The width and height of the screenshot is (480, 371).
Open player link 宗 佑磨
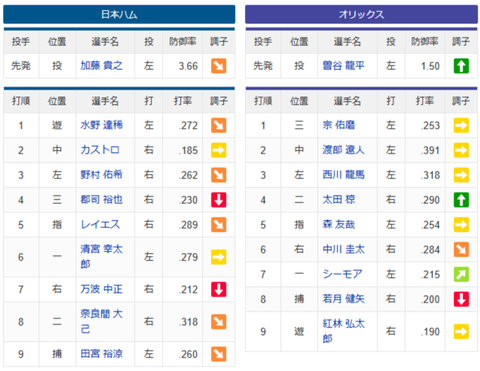point(339,125)
